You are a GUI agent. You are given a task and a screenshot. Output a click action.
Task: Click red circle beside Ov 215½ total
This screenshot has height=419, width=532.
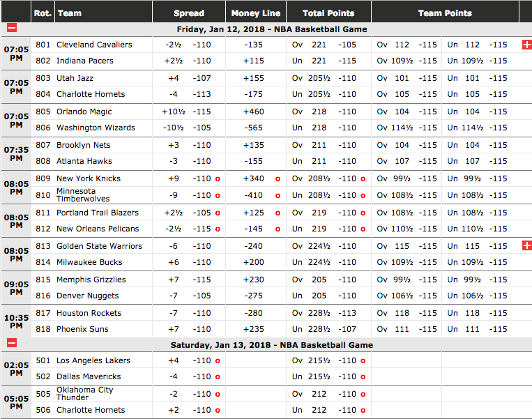point(363,361)
